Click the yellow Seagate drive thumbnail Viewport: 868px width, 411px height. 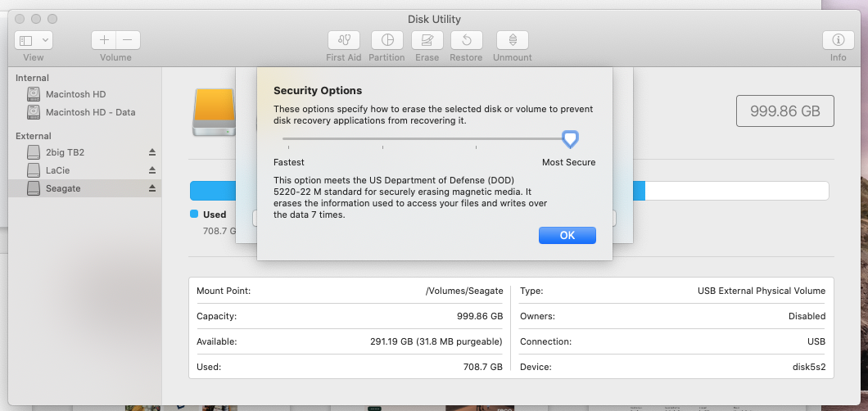[214, 111]
